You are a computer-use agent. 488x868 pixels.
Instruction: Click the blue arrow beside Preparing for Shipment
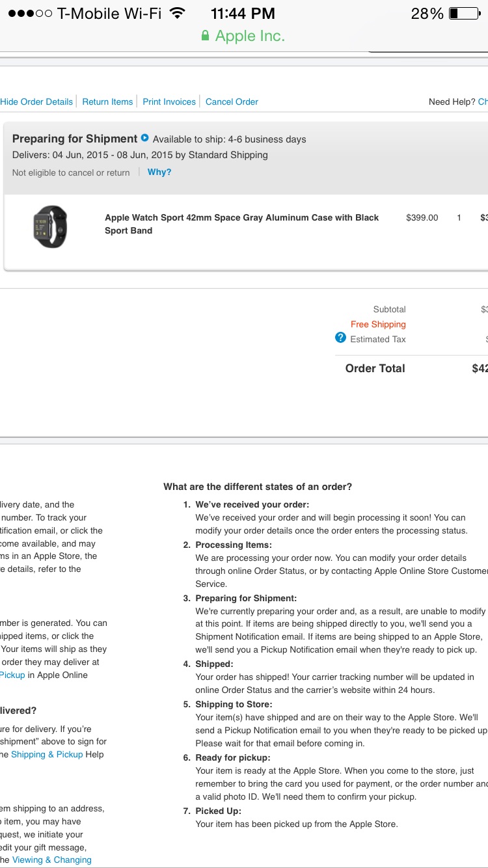[145, 138]
